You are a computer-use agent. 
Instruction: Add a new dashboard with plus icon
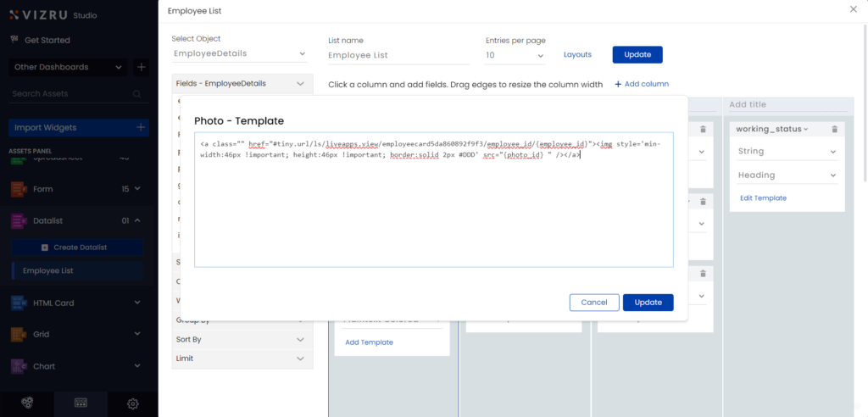tap(141, 67)
